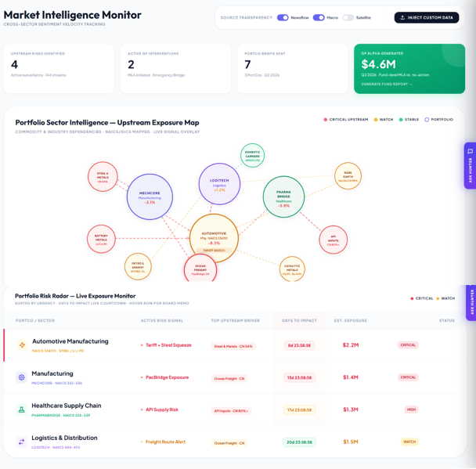Open the Upstream Risks Identified card
The image size is (476, 469).
tap(59, 69)
